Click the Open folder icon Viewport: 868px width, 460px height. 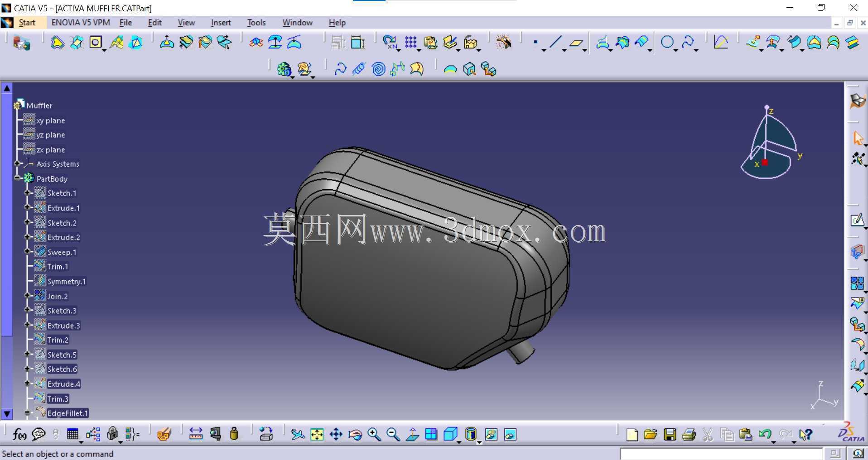pos(651,435)
